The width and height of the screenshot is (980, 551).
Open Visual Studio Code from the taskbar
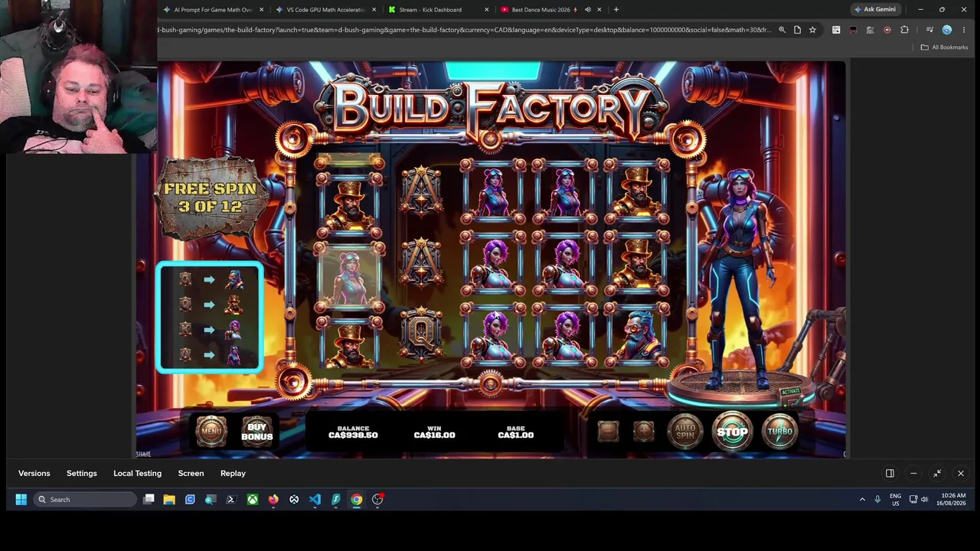click(x=315, y=500)
